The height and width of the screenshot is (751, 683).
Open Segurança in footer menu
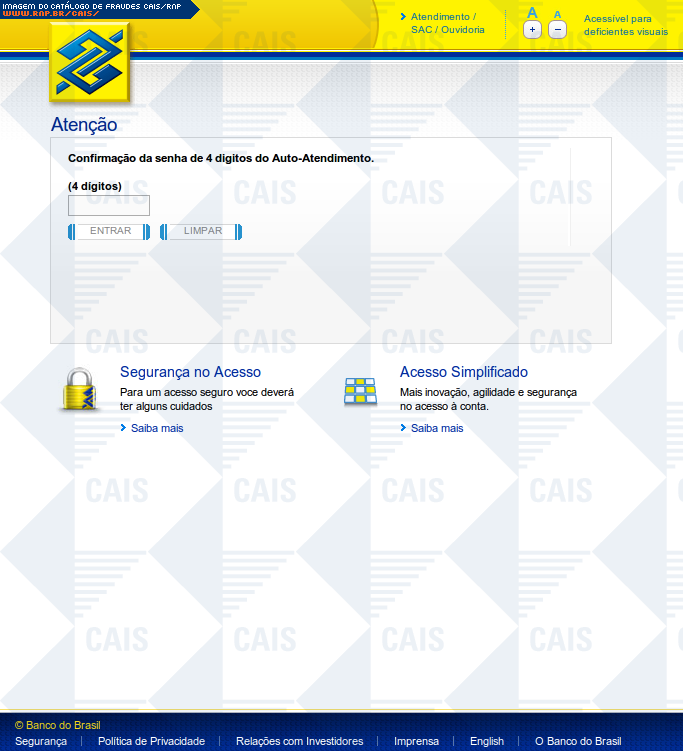(41, 741)
